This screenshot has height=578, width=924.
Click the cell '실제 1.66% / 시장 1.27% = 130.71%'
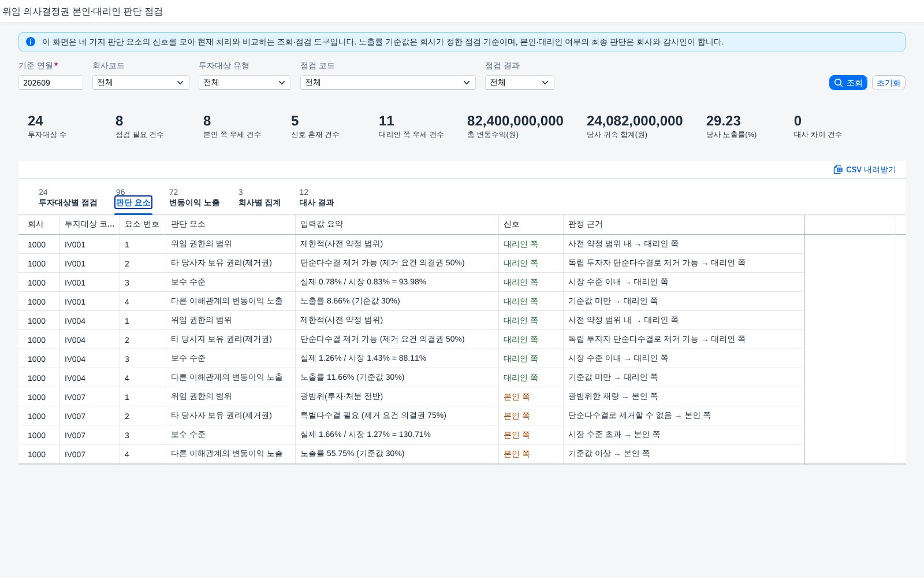click(397, 435)
